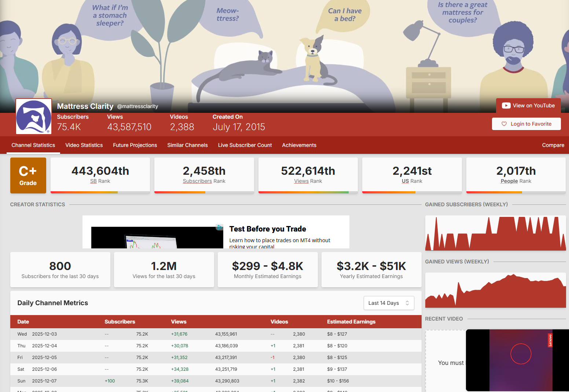Screen dimensions: 569x392
Task: Click the heart icon in Login to Favorite
Action: coord(504,124)
